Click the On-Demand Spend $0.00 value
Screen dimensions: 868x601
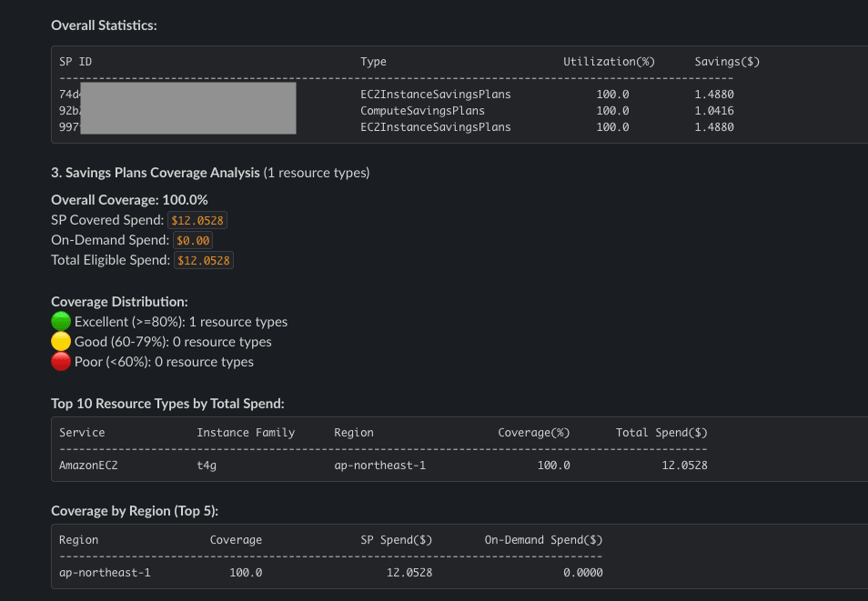tap(193, 240)
